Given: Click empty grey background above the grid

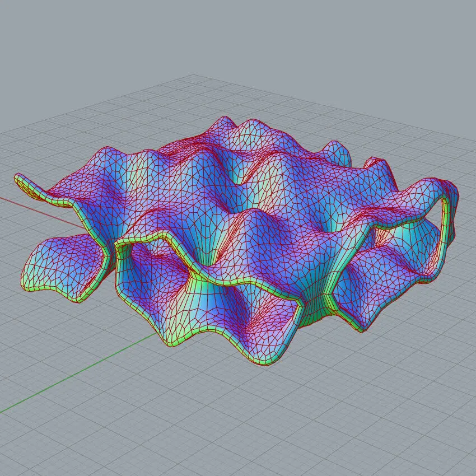Looking at the screenshot, I should coord(238,34).
